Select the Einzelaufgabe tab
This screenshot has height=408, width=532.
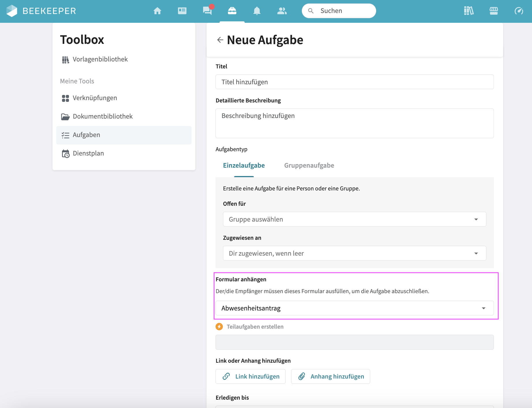[244, 165]
